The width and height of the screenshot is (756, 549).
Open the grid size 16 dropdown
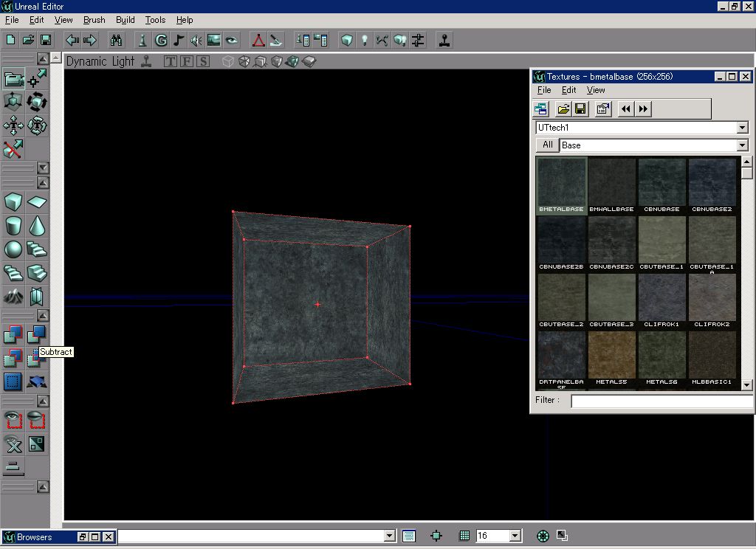[x=515, y=536]
